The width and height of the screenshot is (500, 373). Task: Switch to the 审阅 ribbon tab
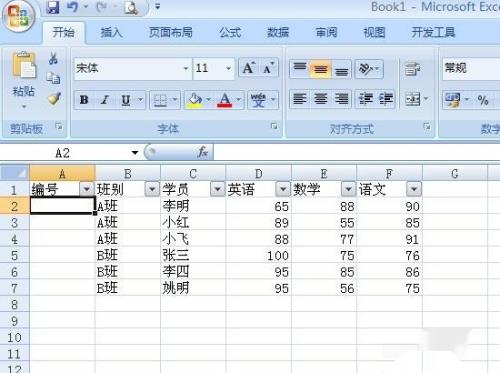pyautogui.click(x=326, y=33)
